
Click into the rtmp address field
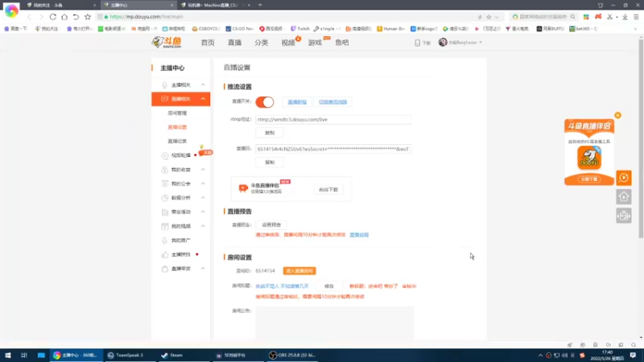click(333, 119)
